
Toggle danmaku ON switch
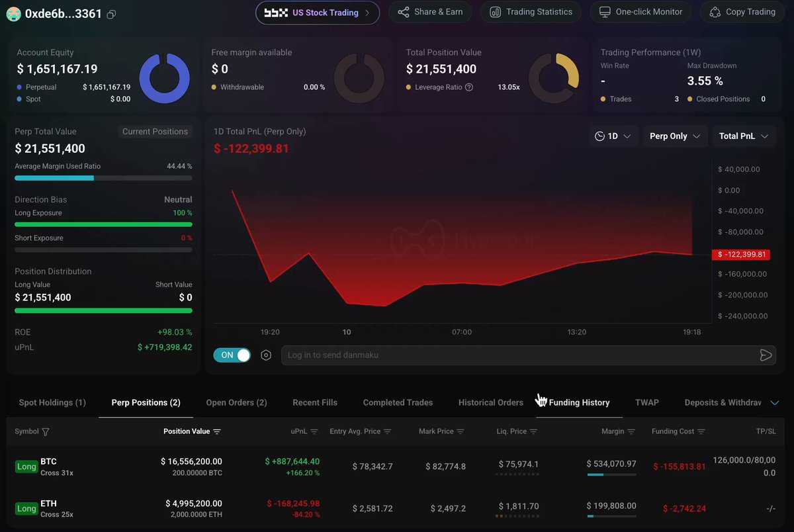tap(232, 355)
